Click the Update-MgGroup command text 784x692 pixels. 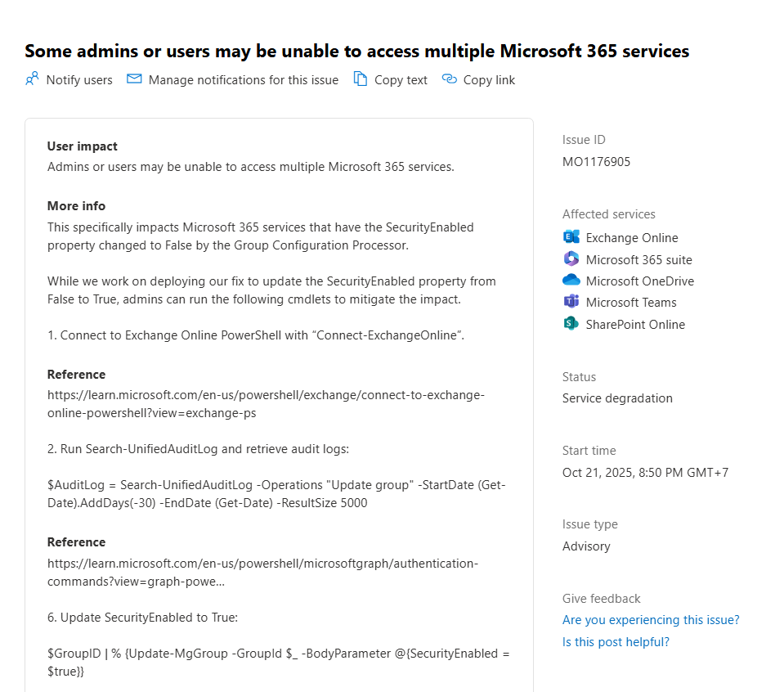click(x=279, y=663)
